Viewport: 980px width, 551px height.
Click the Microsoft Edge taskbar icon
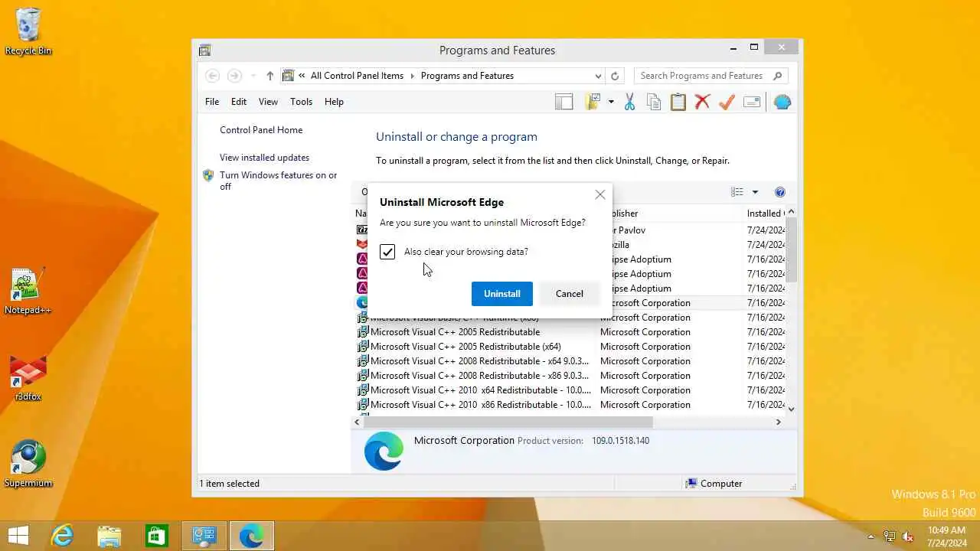[x=251, y=536]
